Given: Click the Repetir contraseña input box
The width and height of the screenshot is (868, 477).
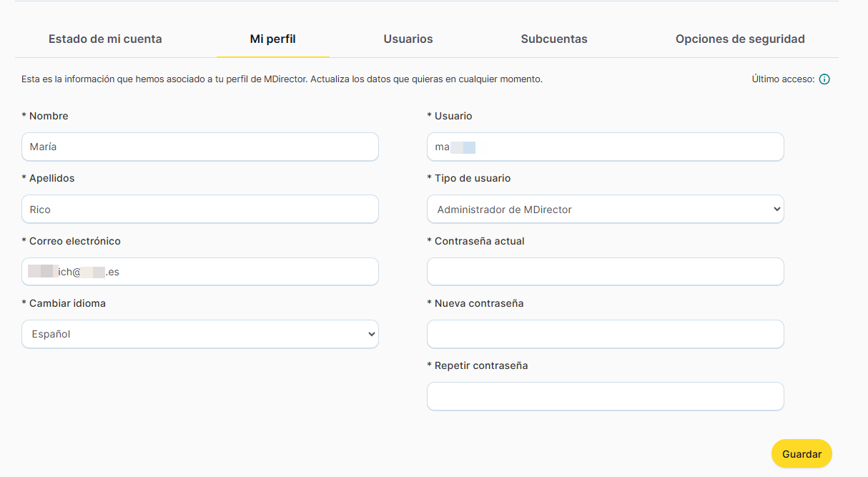Looking at the screenshot, I should click(605, 396).
